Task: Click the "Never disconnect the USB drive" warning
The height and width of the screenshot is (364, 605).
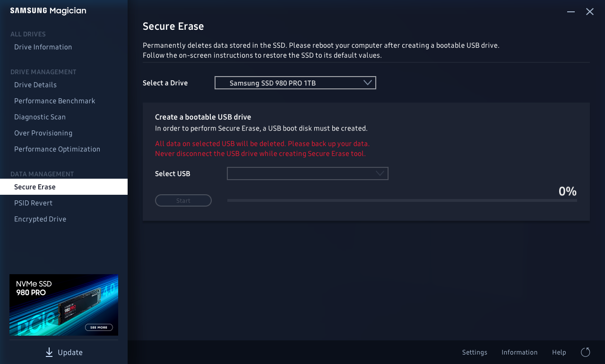Action: click(260, 154)
